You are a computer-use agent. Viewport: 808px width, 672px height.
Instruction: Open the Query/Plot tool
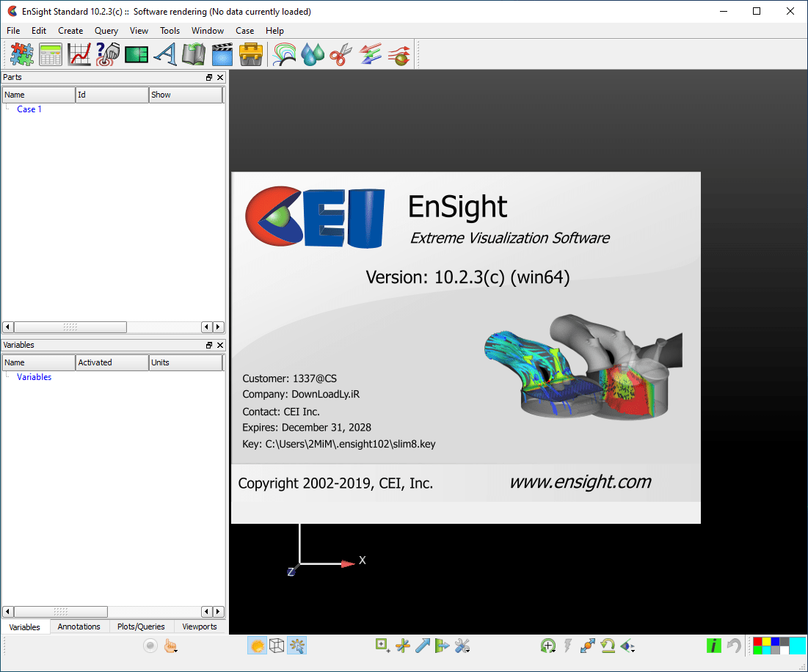coord(79,54)
